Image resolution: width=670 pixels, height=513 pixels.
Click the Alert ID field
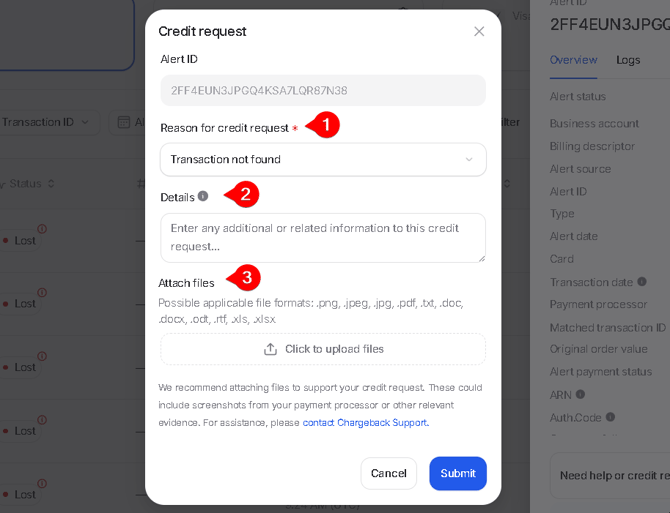click(323, 90)
